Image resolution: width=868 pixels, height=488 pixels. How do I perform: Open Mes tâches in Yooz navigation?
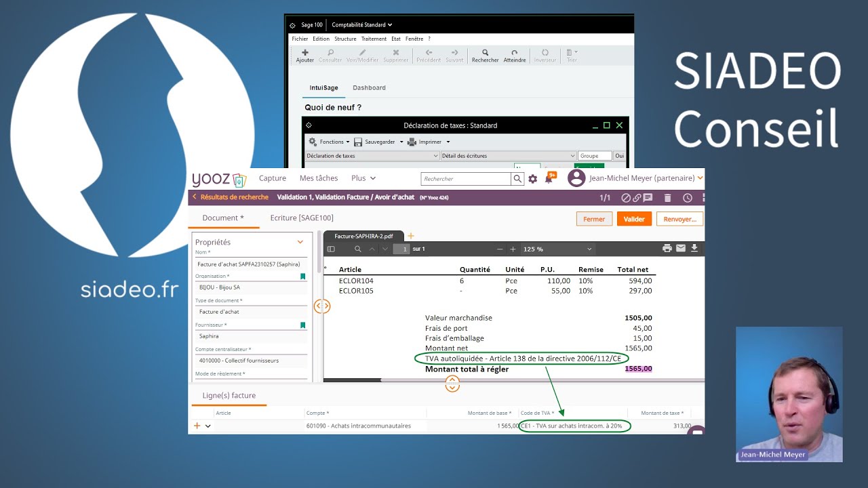click(319, 178)
